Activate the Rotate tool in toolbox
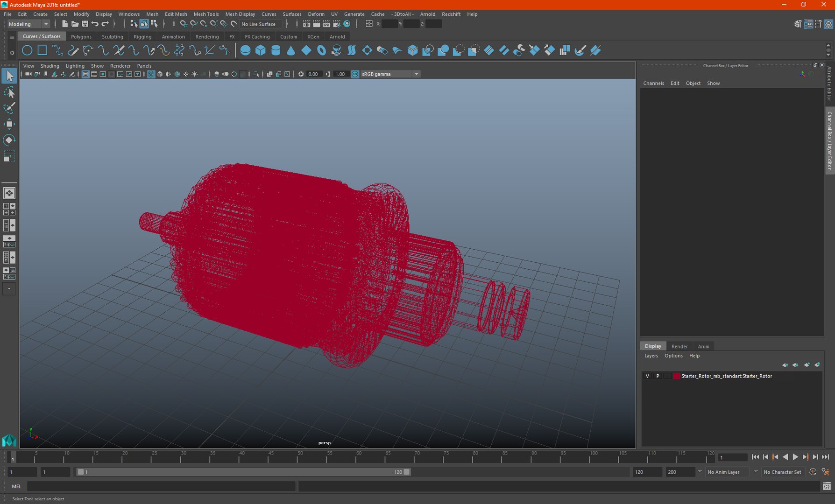The image size is (835, 504). click(x=9, y=140)
